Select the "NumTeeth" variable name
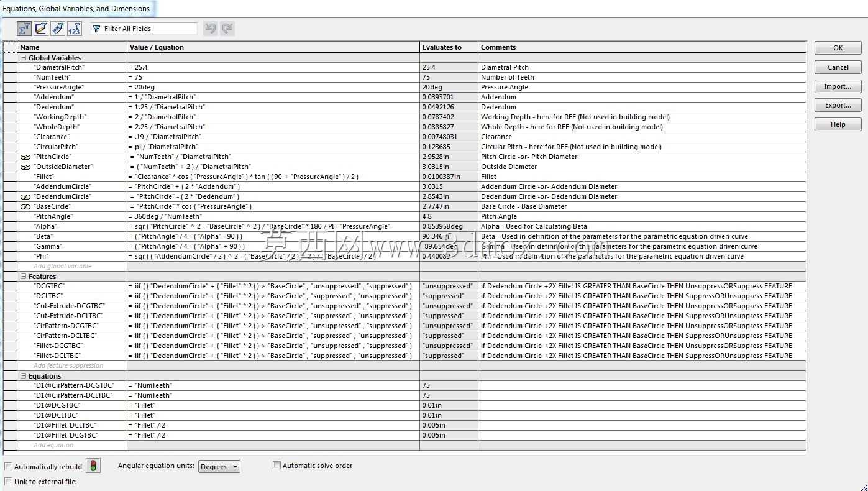The image size is (868, 491). pyautogui.click(x=52, y=77)
